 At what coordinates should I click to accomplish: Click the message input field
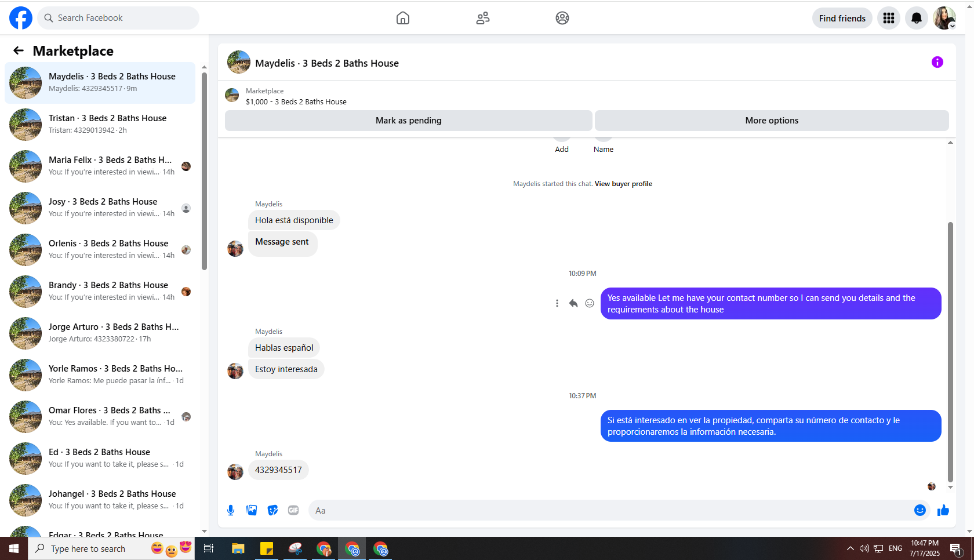(612, 510)
